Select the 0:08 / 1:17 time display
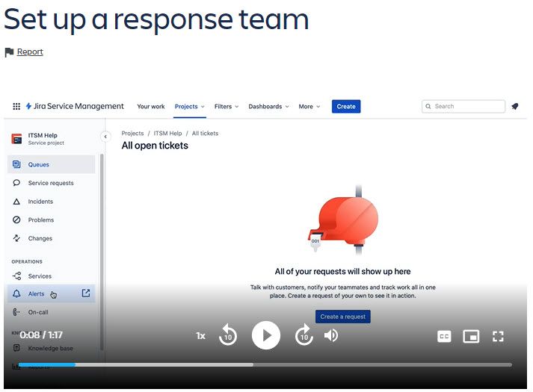Image resolution: width=533 pixels, height=392 pixels. (x=41, y=335)
